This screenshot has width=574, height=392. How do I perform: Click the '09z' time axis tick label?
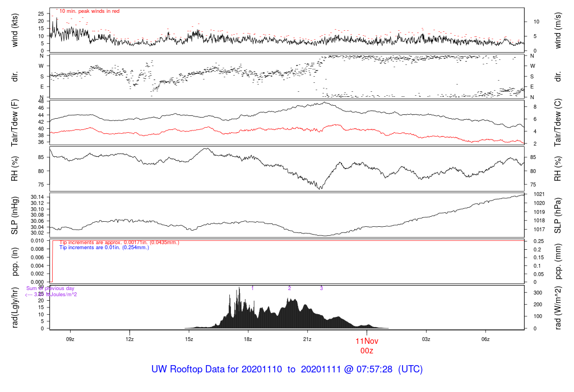tap(70, 339)
